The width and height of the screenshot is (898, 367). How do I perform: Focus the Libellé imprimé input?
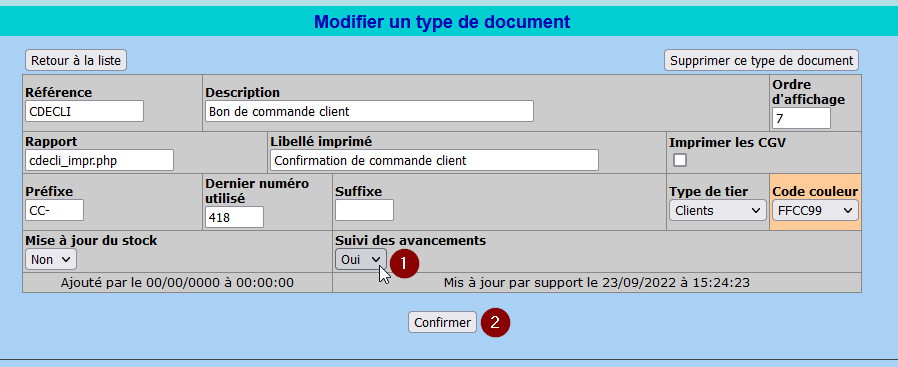tap(434, 160)
